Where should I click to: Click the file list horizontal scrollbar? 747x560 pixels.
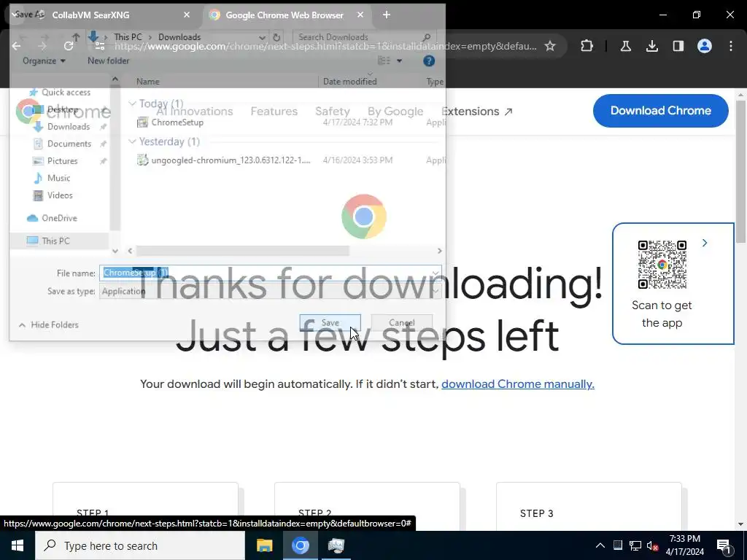click(242, 251)
